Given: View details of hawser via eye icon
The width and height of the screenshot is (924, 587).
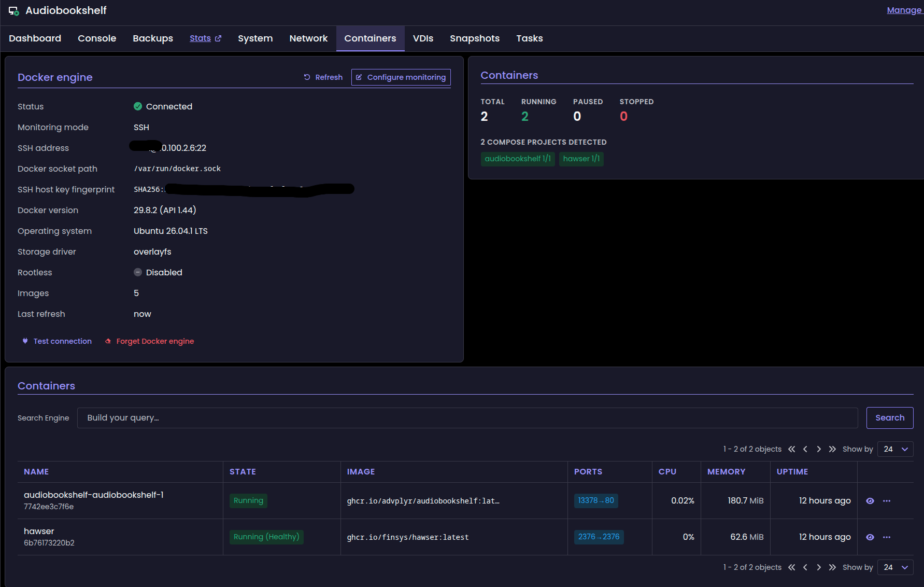Looking at the screenshot, I should tap(870, 537).
